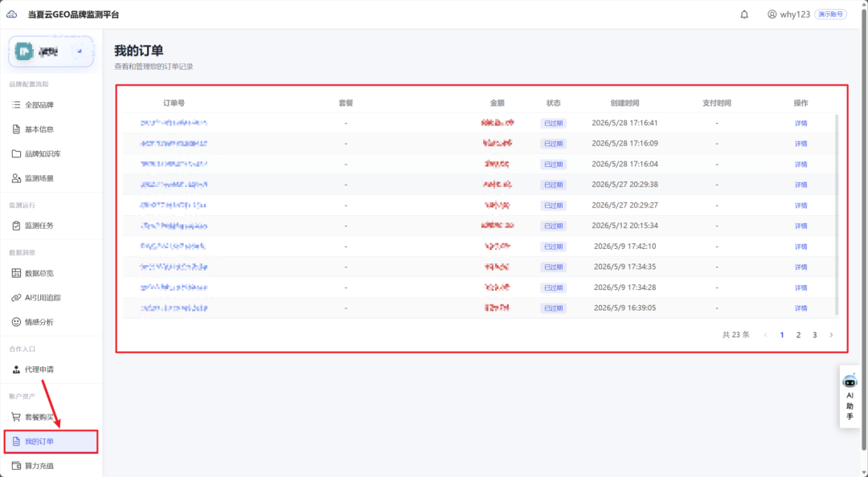Click the next page arrow
The height and width of the screenshot is (477, 868).
tap(831, 335)
